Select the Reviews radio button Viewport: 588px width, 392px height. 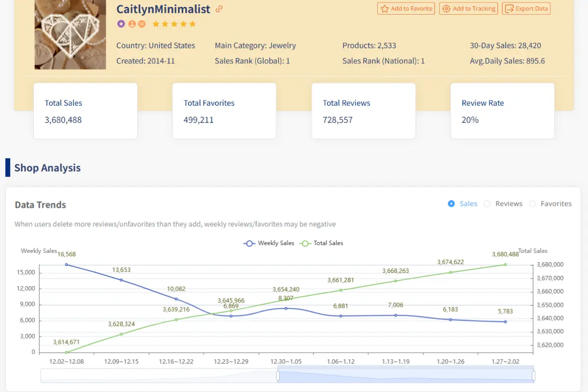488,203
